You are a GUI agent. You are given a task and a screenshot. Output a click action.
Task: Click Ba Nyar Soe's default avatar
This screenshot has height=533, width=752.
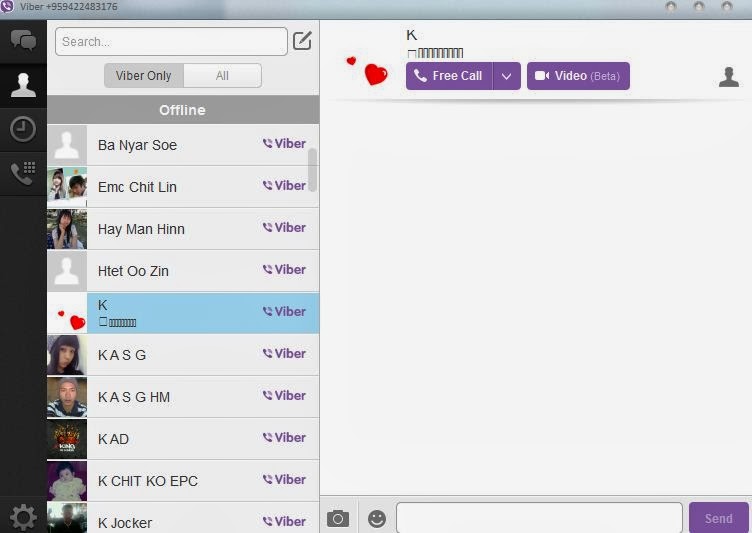coord(67,145)
